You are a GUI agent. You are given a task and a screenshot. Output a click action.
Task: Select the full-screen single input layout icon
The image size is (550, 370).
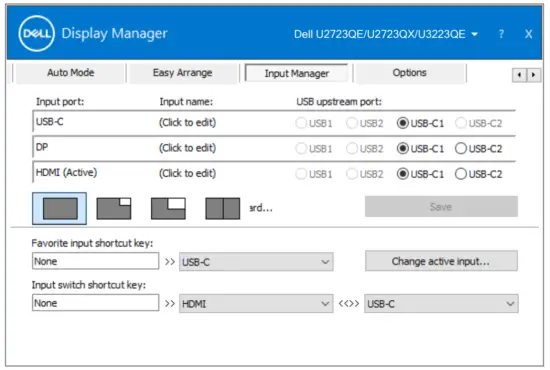[x=60, y=208]
